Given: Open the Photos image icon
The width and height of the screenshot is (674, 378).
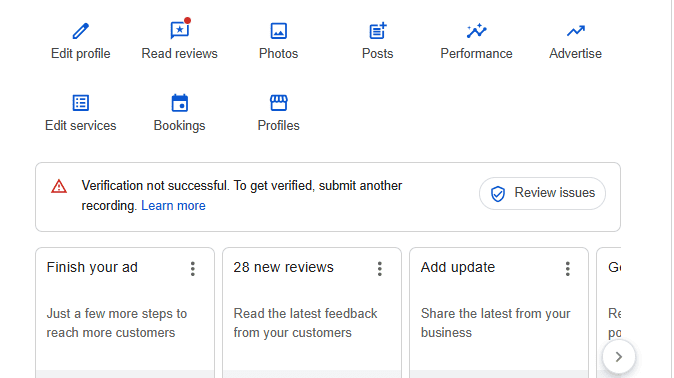Looking at the screenshot, I should coord(279,31).
